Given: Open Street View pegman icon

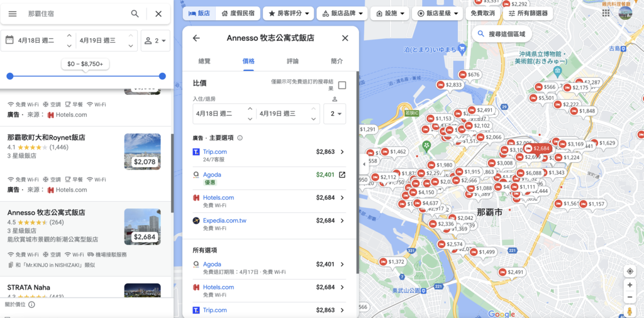Looking at the screenshot, I should pyautogui.click(x=630, y=311).
